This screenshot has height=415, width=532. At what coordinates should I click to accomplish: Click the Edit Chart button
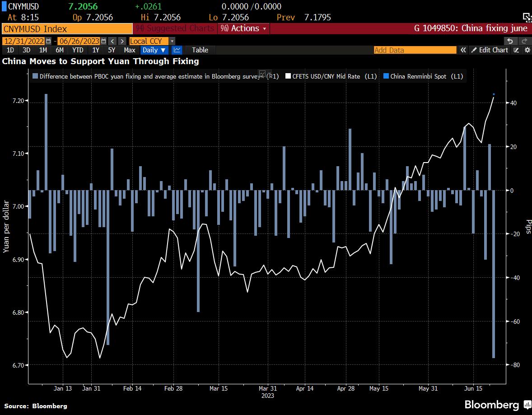click(x=490, y=50)
